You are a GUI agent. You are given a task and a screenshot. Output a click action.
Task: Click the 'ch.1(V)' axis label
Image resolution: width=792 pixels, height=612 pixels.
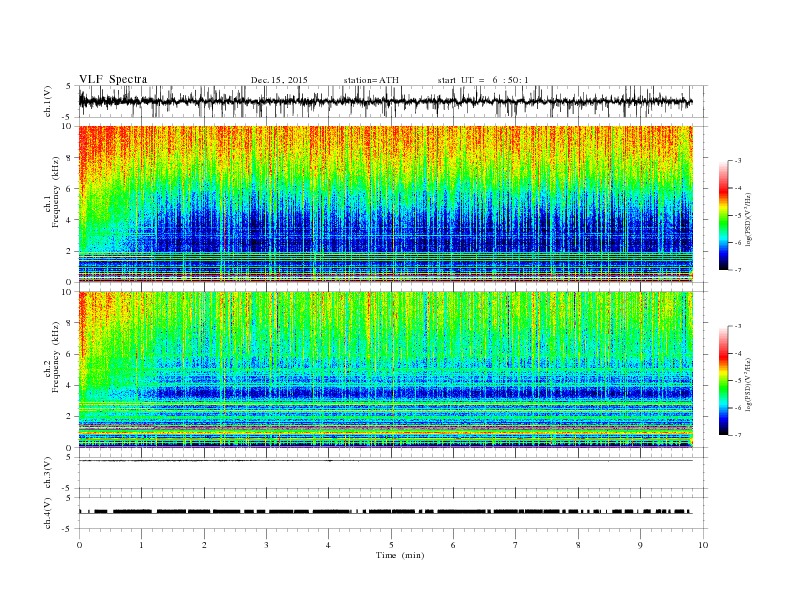tap(47, 101)
